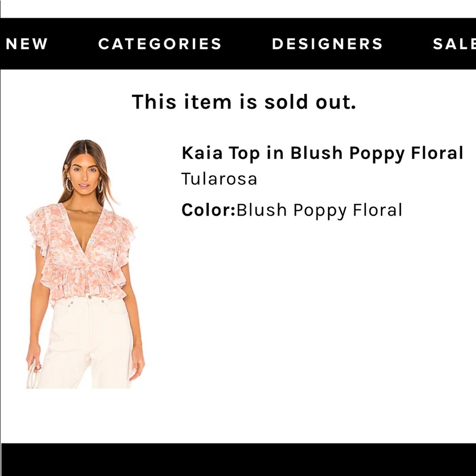Screen dimensions: 476x476
Task: Click the 'This item is sold out' notice
Action: (245, 102)
